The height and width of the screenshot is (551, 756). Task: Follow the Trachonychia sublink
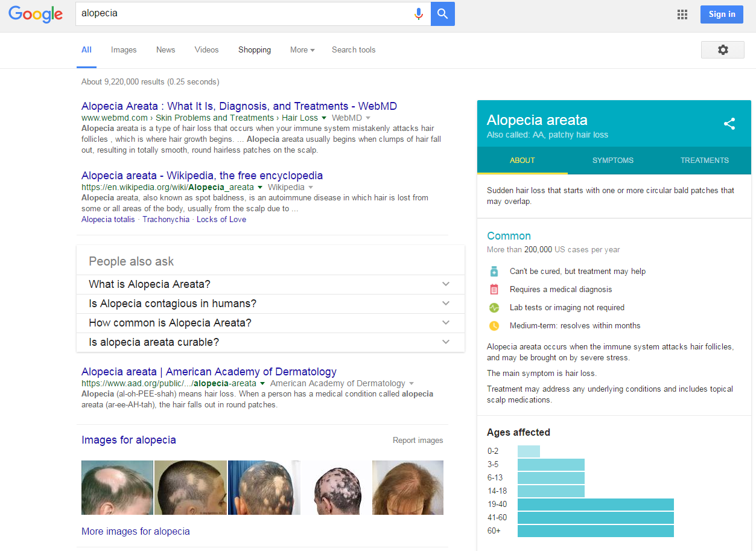pos(166,220)
